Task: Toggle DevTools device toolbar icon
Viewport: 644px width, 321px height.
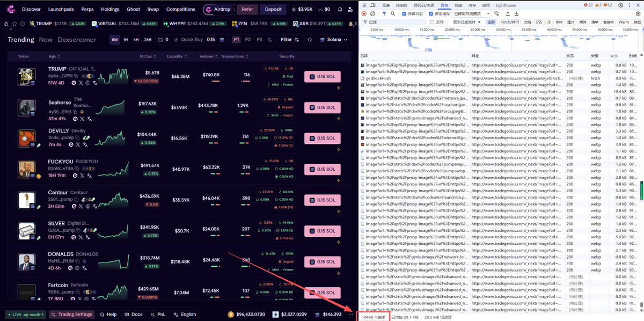Action: (x=374, y=5)
